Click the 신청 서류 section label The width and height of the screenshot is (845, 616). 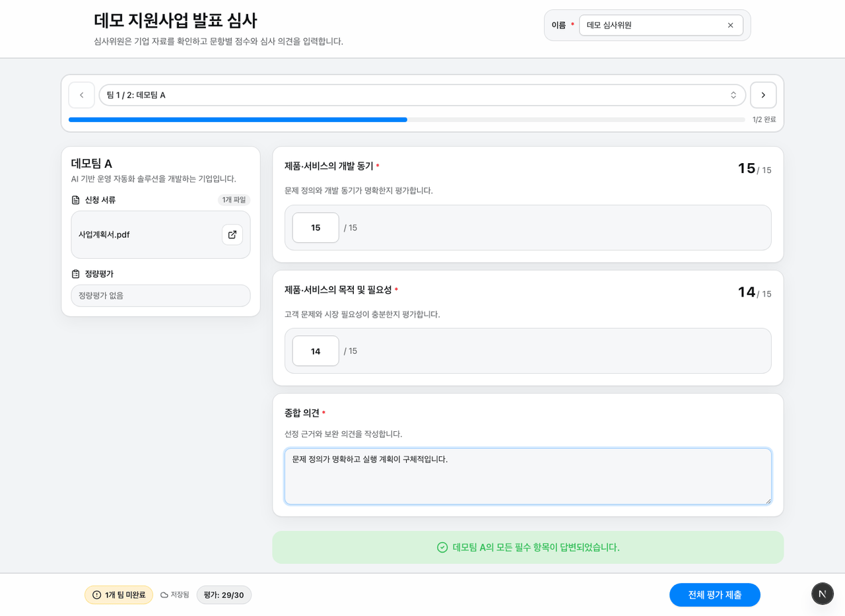point(100,200)
